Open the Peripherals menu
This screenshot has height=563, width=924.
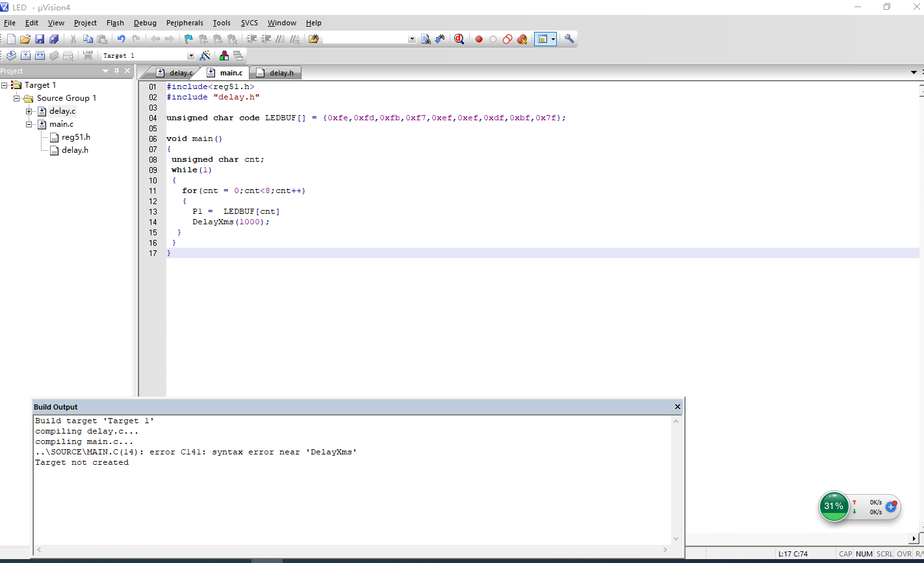[x=185, y=23]
